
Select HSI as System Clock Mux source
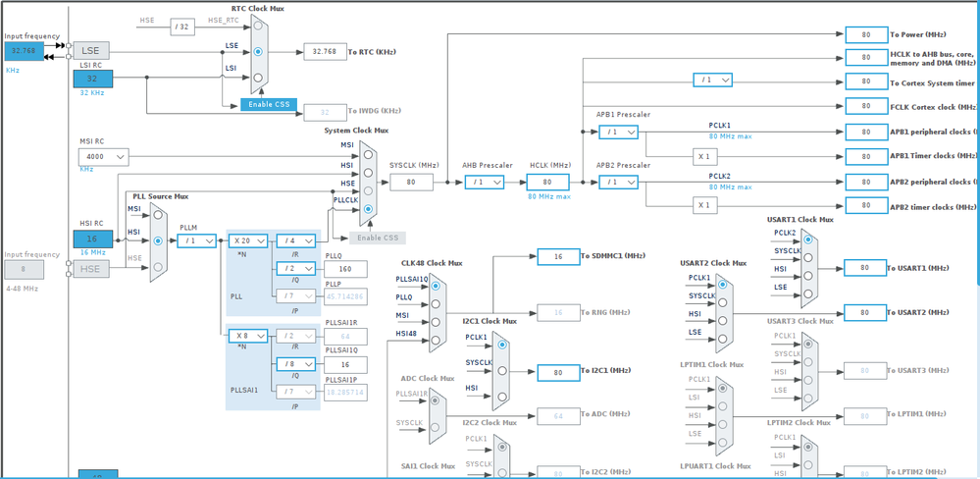[368, 173]
